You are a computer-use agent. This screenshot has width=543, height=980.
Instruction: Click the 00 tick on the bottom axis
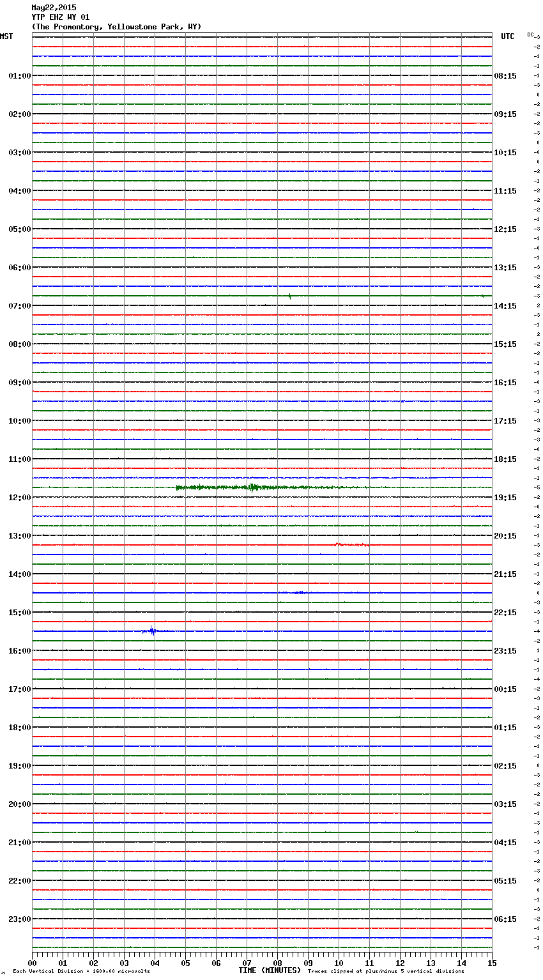(x=32, y=963)
